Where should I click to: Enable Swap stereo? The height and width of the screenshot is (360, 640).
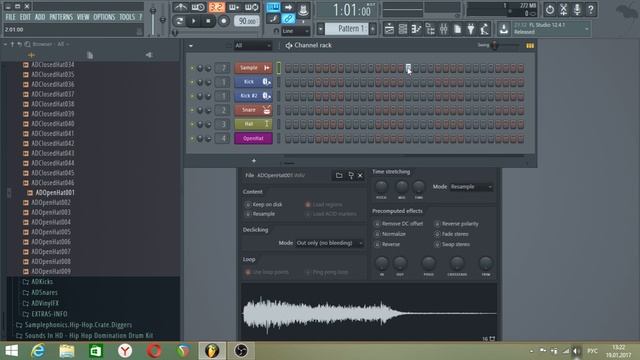[x=437, y=244]
